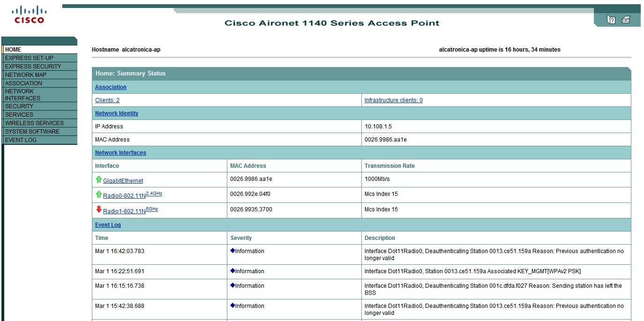The image size is (644, 321).
Task: Select Event Log in the sidebar menu
Action: (21, 140)
